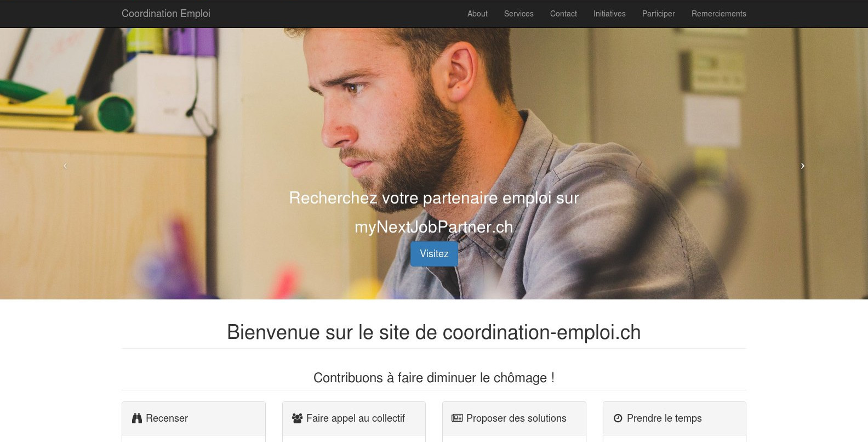Click the Recenser panel heading

pos(193,418)
